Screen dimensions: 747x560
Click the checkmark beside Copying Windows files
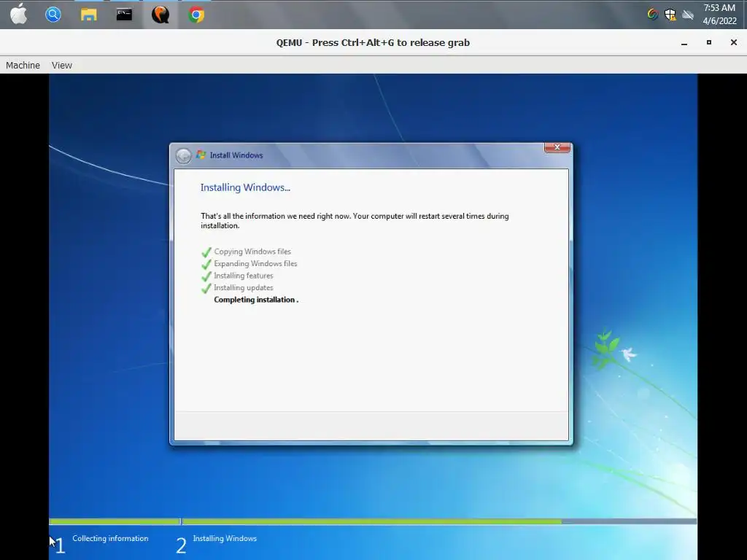pos(206,252)
